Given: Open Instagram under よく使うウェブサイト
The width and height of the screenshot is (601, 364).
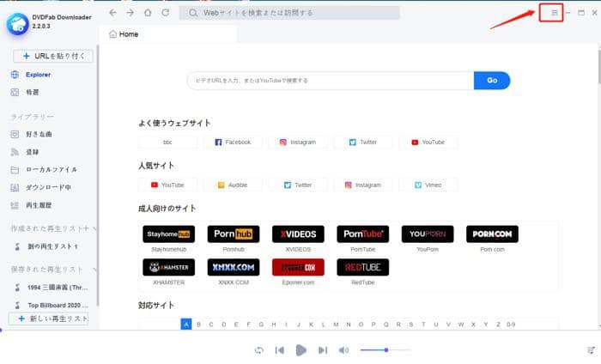Looking at the screenshot, I should 298,143.
